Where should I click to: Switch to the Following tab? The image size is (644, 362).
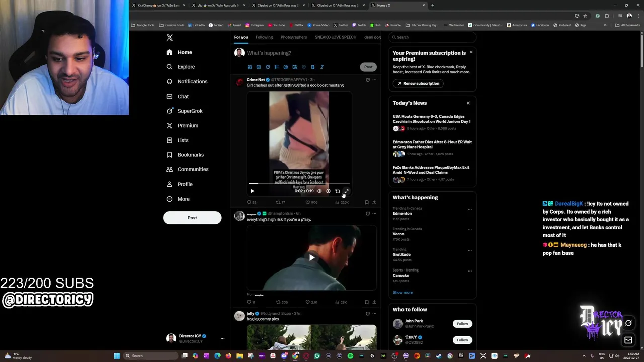(264, 37)
